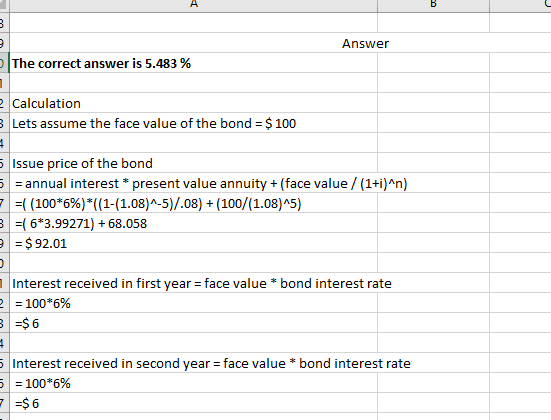Select the '= $ 92.01' result cell
This screenshot has width=551, height=420.
point(194,244)
